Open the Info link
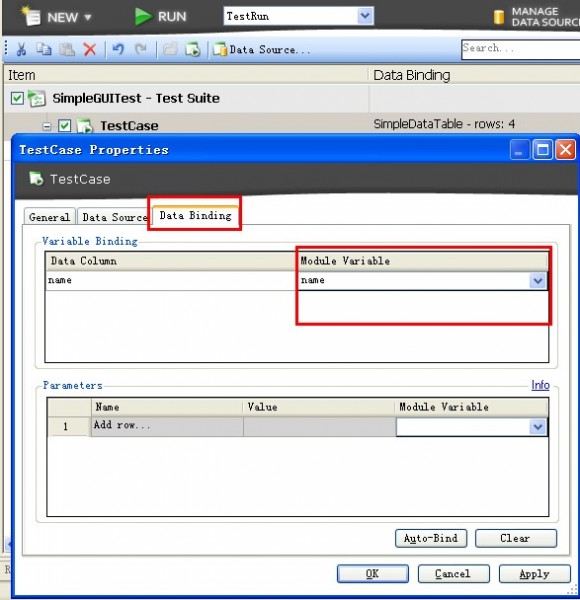 click(540, 385)
